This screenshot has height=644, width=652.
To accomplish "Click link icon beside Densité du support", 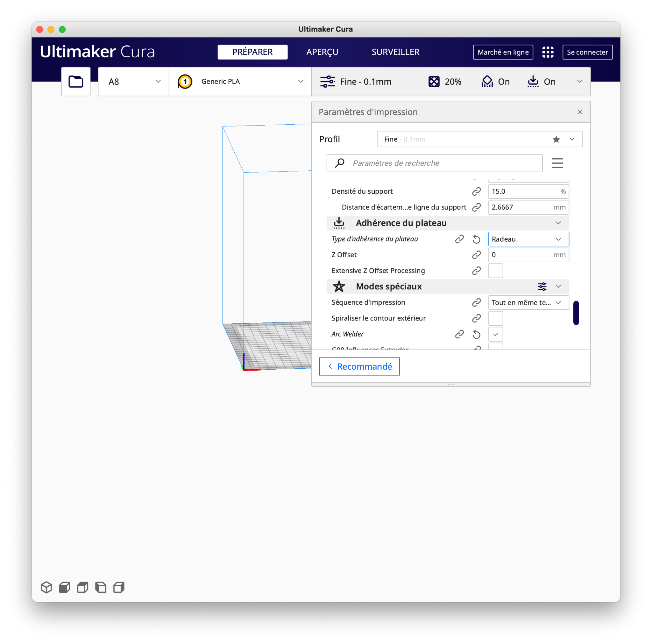I will pyautogui.click(x=476, y=192).
